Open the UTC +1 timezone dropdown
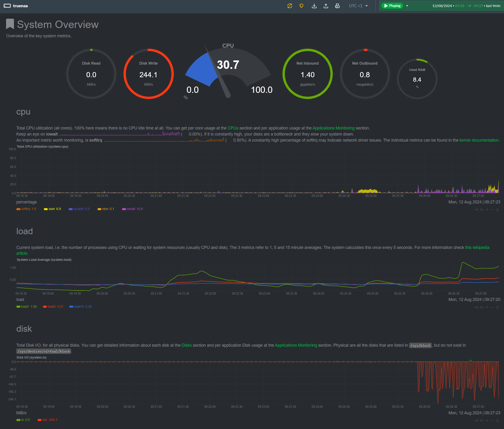This screenshot has height=429, width=504. tap(358, 6)
